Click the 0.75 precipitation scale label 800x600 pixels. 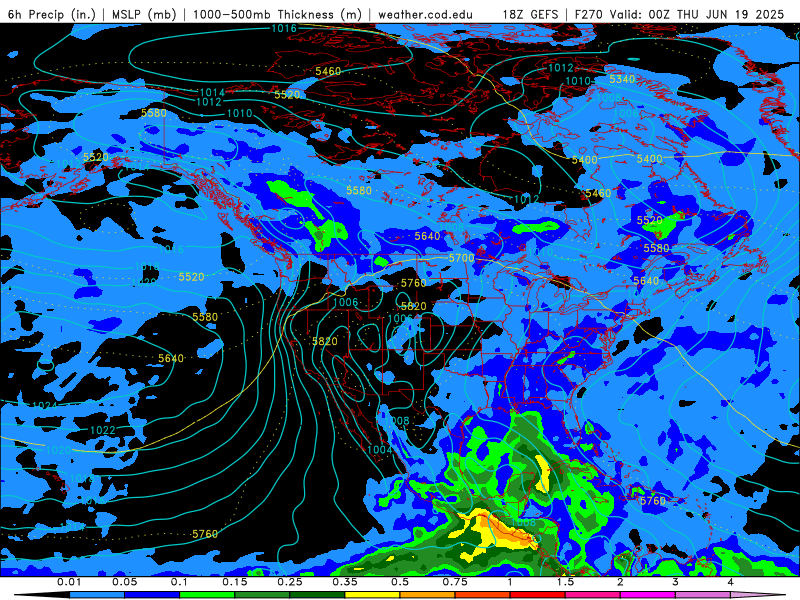[455, 582]
